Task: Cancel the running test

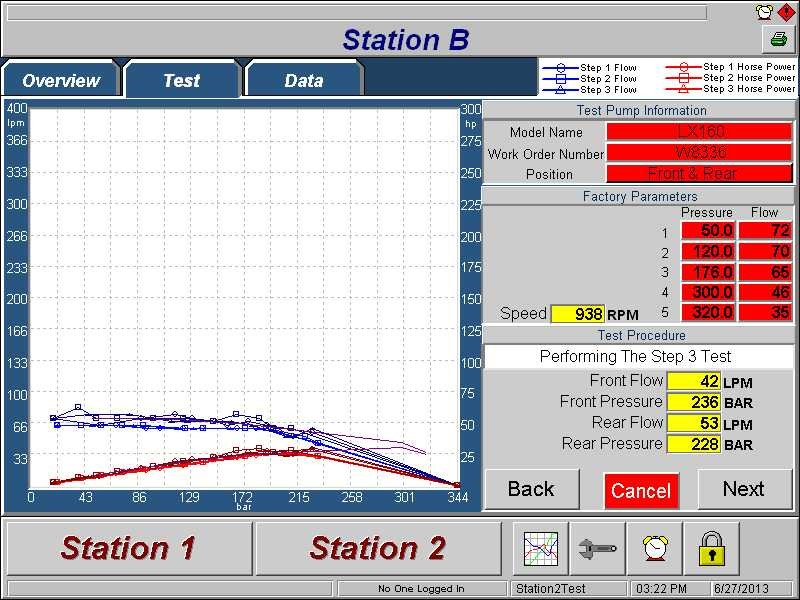Action: [641, 491]
